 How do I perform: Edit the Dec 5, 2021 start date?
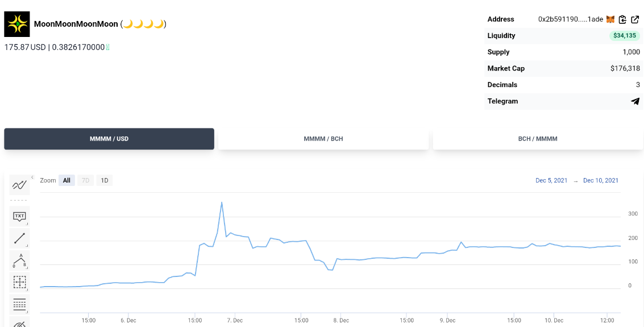point(551,180)
